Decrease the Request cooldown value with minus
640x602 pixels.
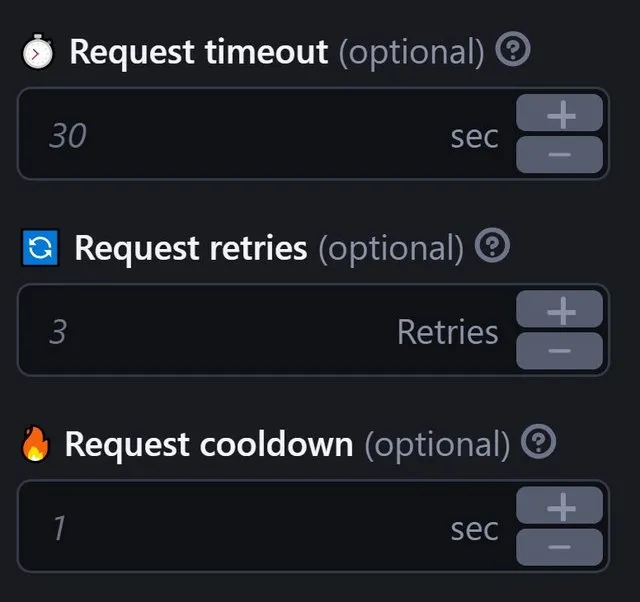pos(559,547)
